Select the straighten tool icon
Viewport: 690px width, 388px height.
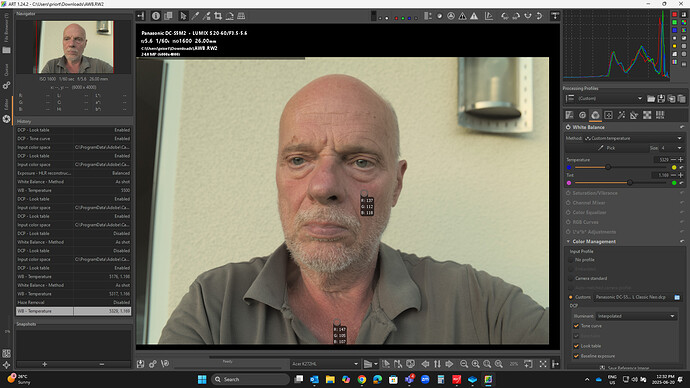click(x=229, y=16)
